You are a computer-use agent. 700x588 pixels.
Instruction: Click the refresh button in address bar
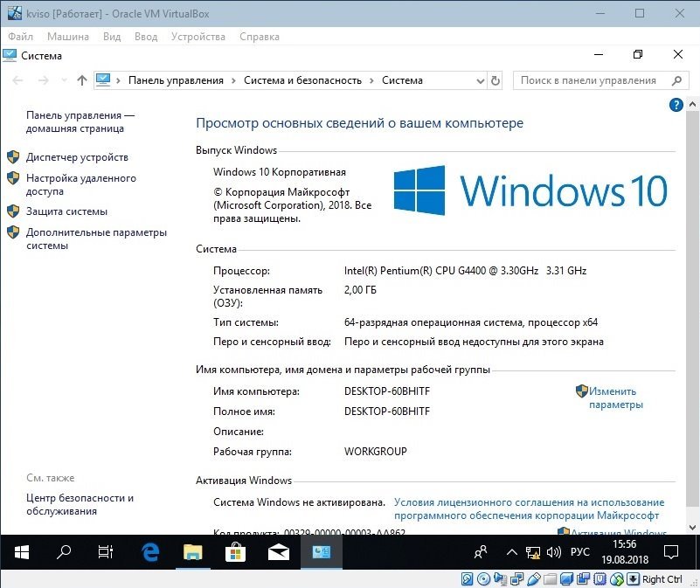[496, 80]
